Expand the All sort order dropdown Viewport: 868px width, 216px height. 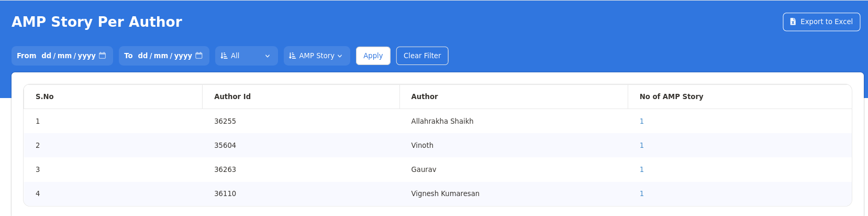point(247,56)
